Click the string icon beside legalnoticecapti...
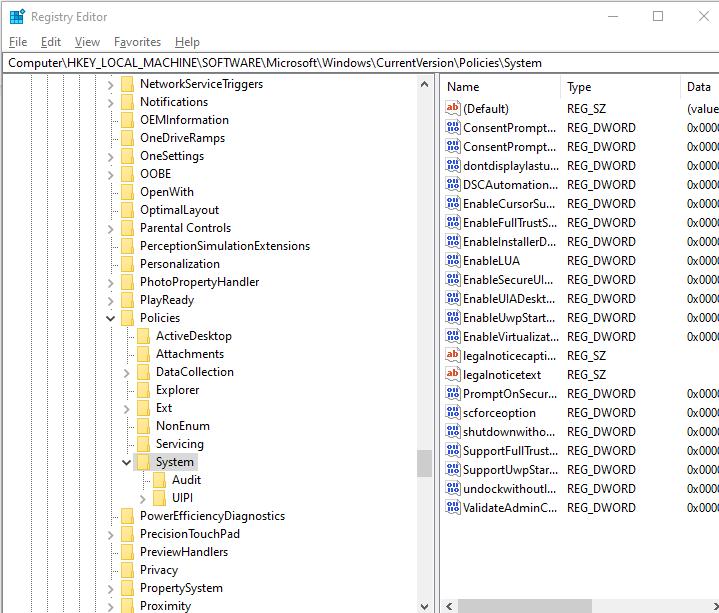 453,355
